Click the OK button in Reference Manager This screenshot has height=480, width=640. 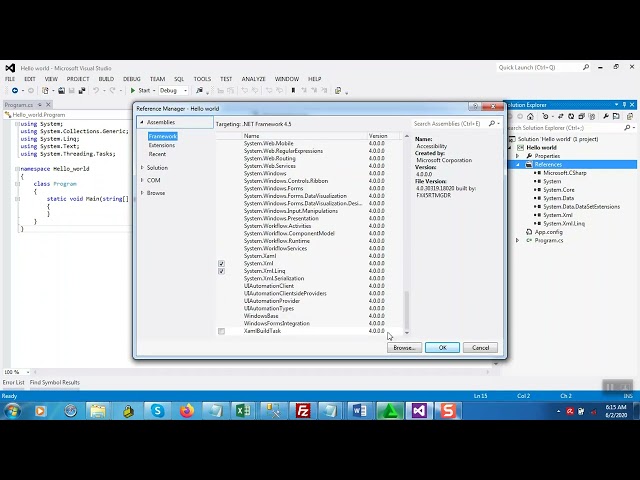point(442,347)
